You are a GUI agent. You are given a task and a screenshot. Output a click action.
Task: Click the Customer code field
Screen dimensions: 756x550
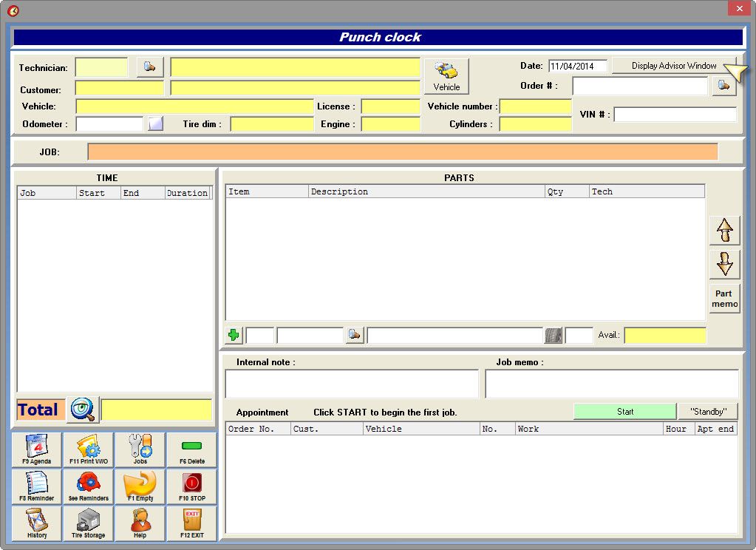pos(120,88)
